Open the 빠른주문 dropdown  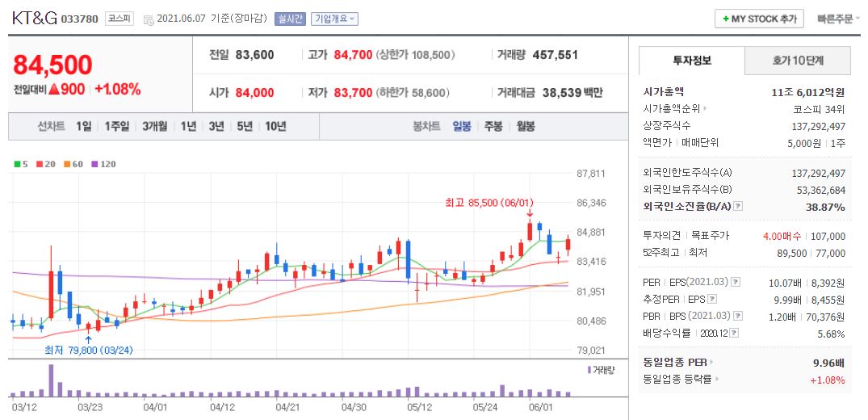[x=837, y=19]
